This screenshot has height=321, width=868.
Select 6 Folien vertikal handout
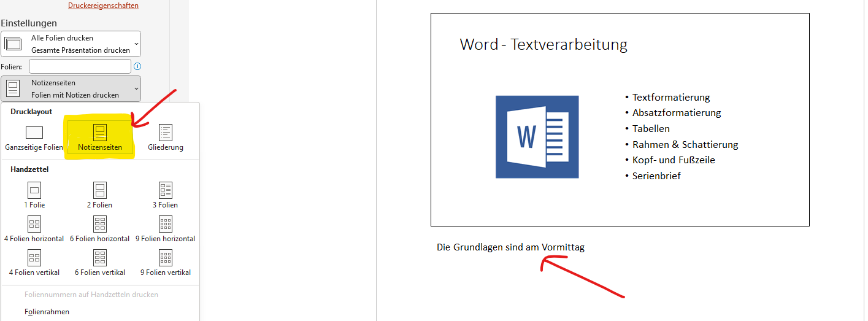pos(100,257)
